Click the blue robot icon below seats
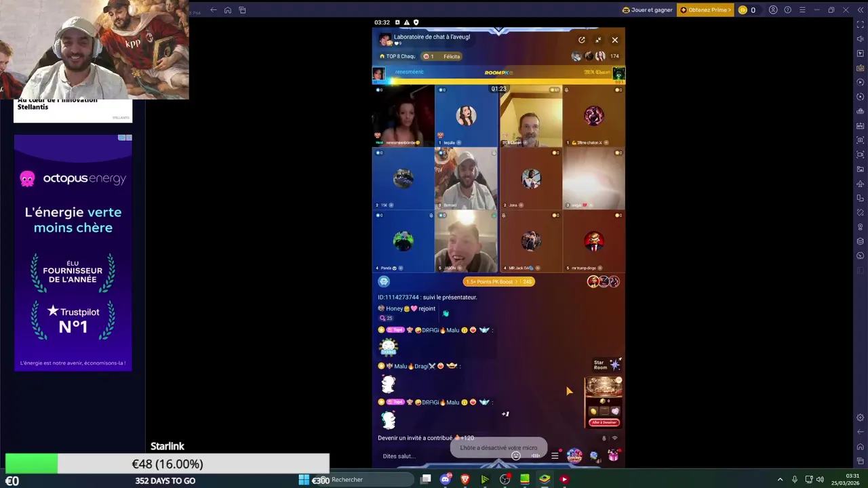The height and width of the screenshot is (488, 868). tap(384, 281)
